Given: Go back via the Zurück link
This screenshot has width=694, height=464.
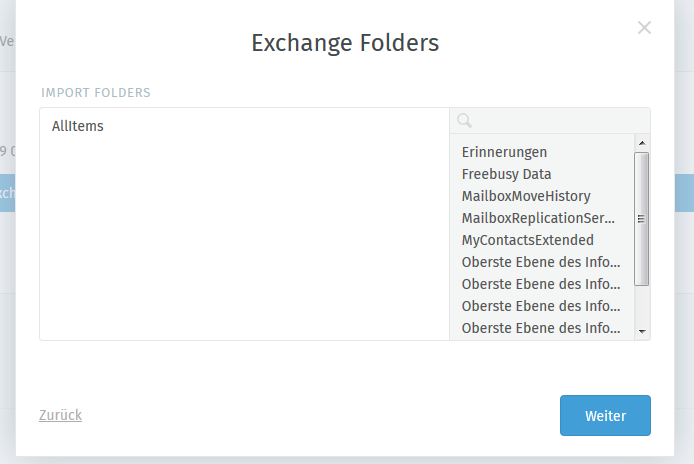Looking at the screenshot, I should [60, 415].
